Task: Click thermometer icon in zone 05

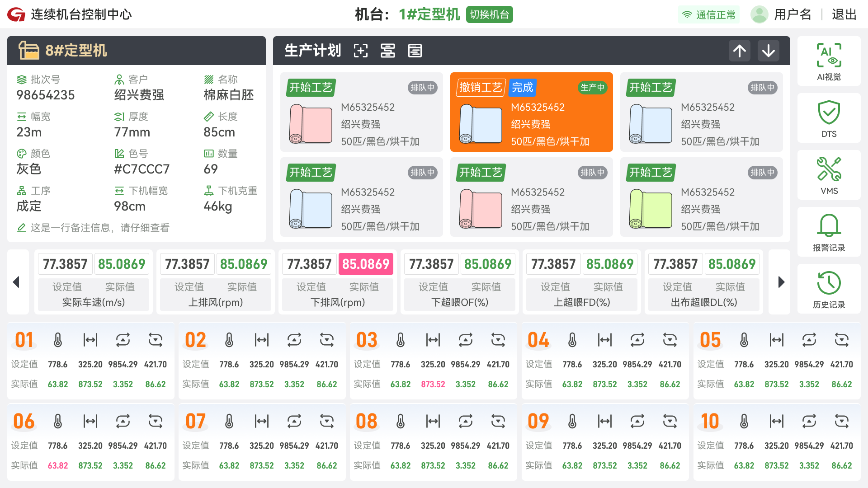Action: click(744, 340)
